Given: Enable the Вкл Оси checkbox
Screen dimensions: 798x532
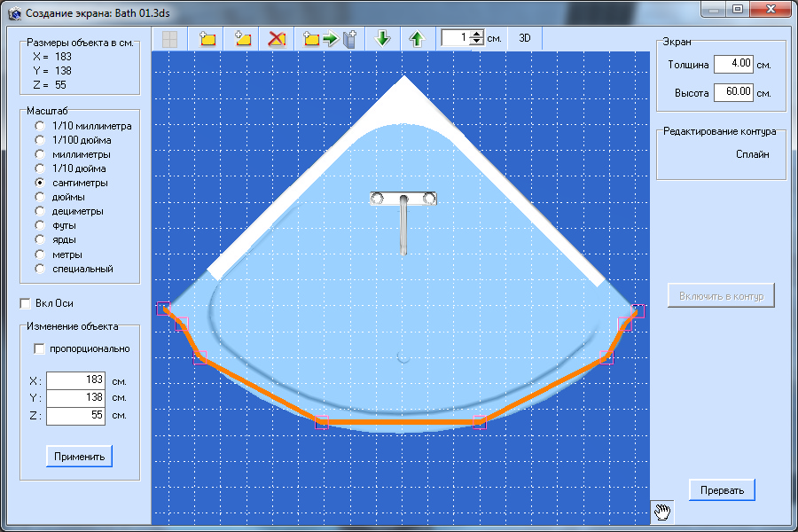Looking at the screenshot, I should pos(26,303).
